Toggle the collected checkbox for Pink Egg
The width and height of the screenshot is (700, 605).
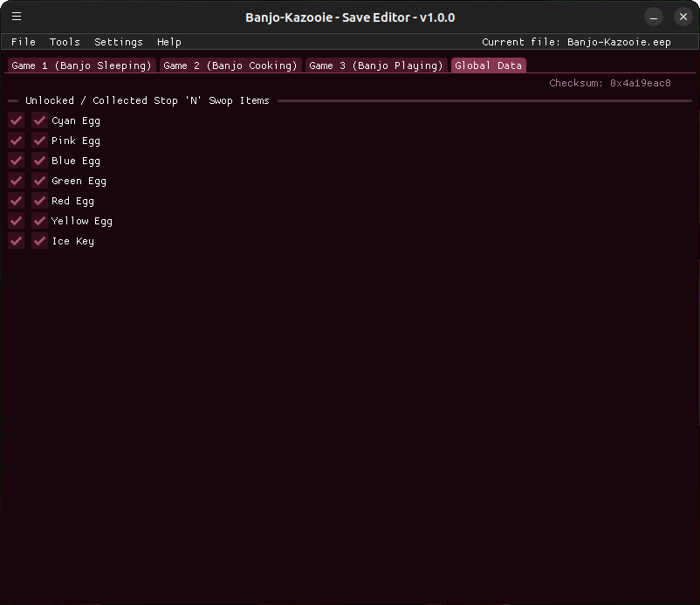tap(39, 141)
